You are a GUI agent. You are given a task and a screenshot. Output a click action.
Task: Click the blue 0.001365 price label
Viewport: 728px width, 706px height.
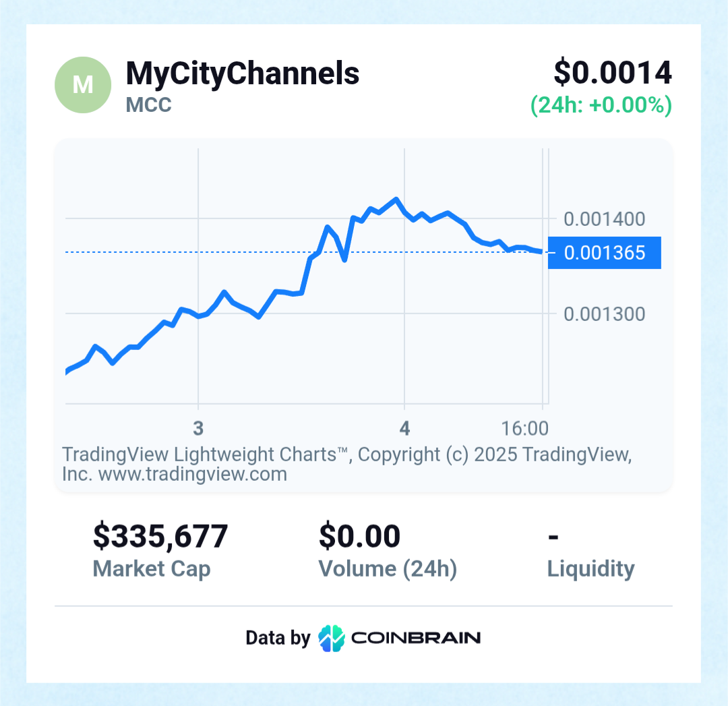coord(604,253)
